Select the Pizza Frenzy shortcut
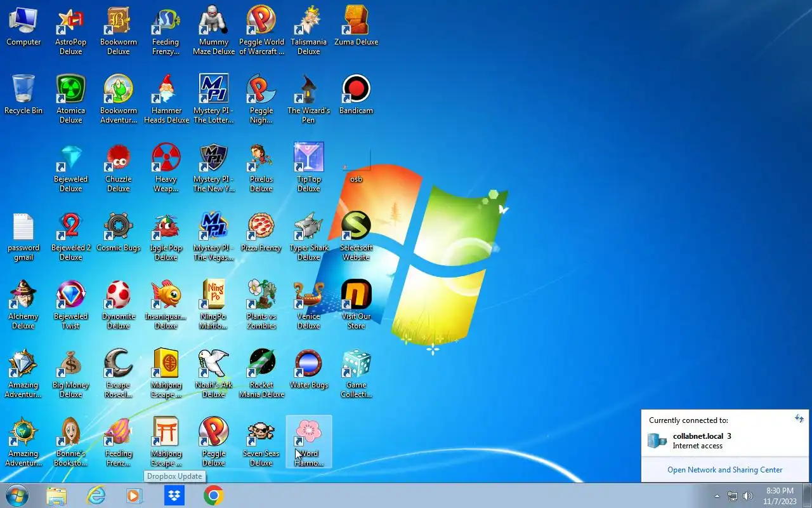 [x=261, y=232]
